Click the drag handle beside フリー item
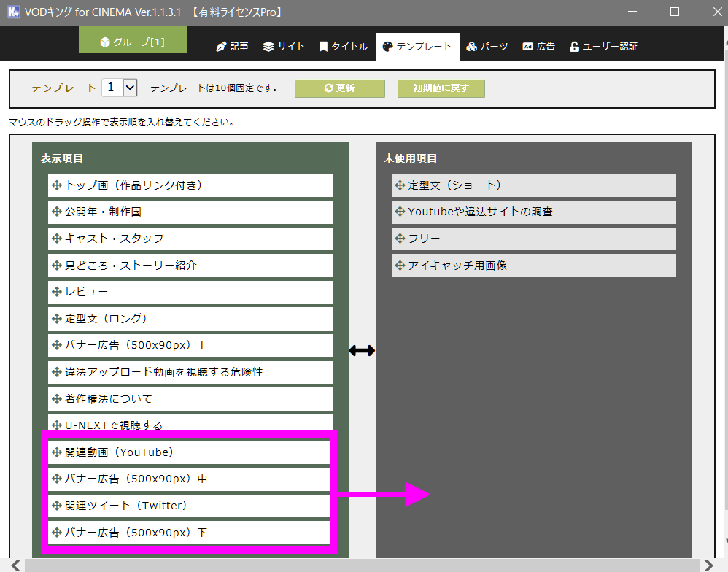728x572 pixels. (x=400, y=239)
